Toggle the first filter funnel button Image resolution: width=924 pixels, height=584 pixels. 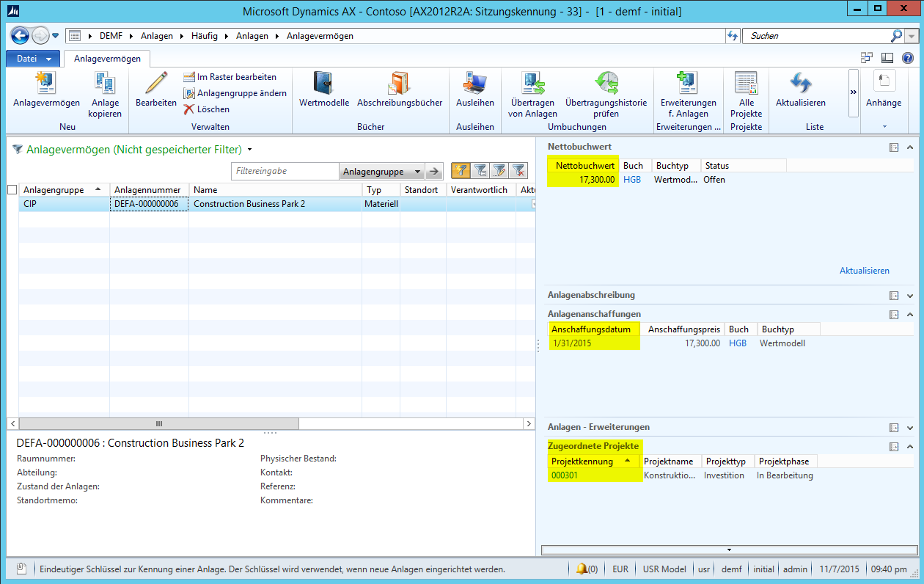tap(461, 171)
